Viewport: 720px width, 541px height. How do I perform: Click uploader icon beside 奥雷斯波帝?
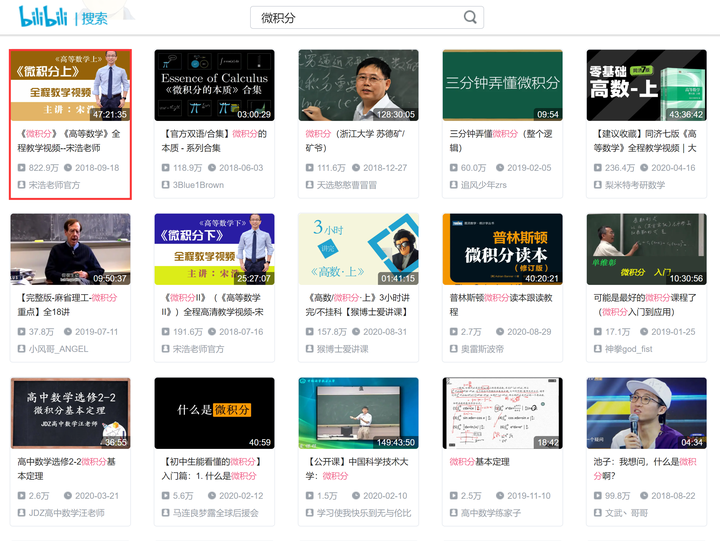(x=454, y=349)
